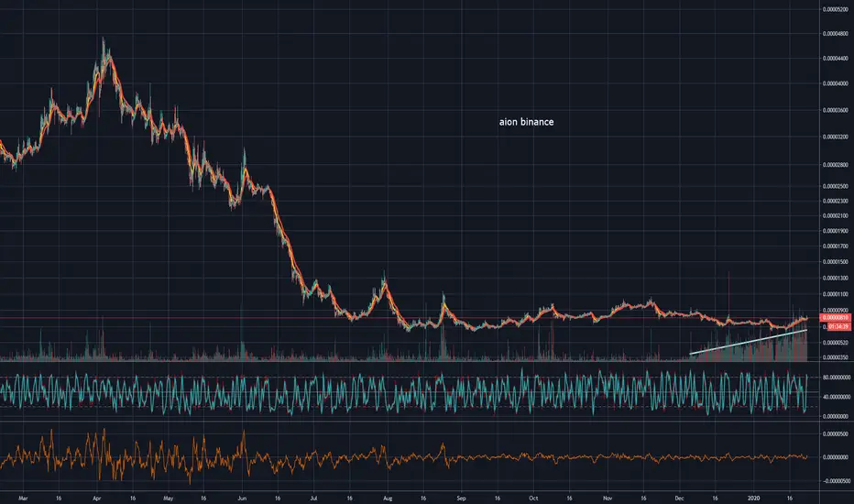Image resolution: width=854 pixels, height=504 pixels.
Task: Click the 0.00000520 price axis label
Action: (x=836, y=343)
